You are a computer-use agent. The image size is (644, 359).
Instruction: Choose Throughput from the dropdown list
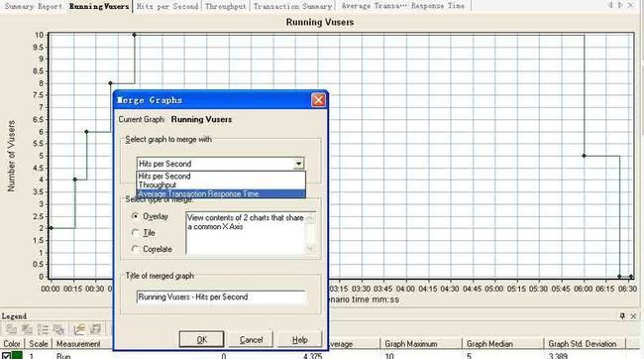[x=221, y=185]
